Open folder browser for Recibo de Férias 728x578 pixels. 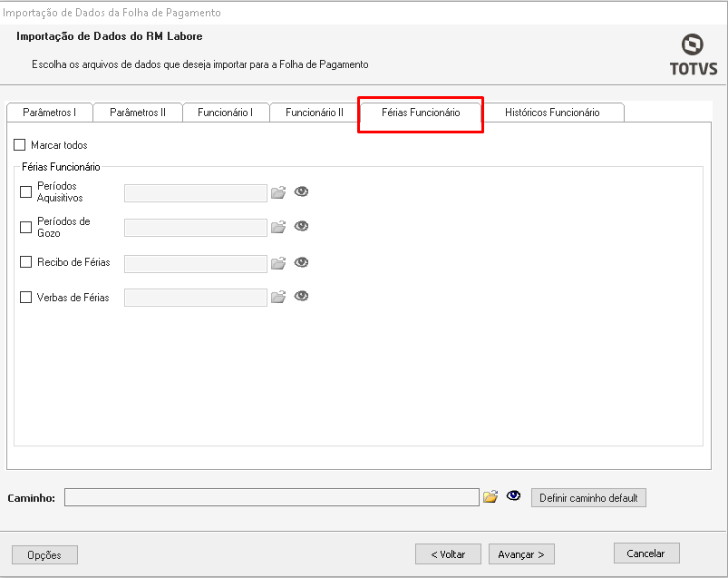click(x=278, y=263)
